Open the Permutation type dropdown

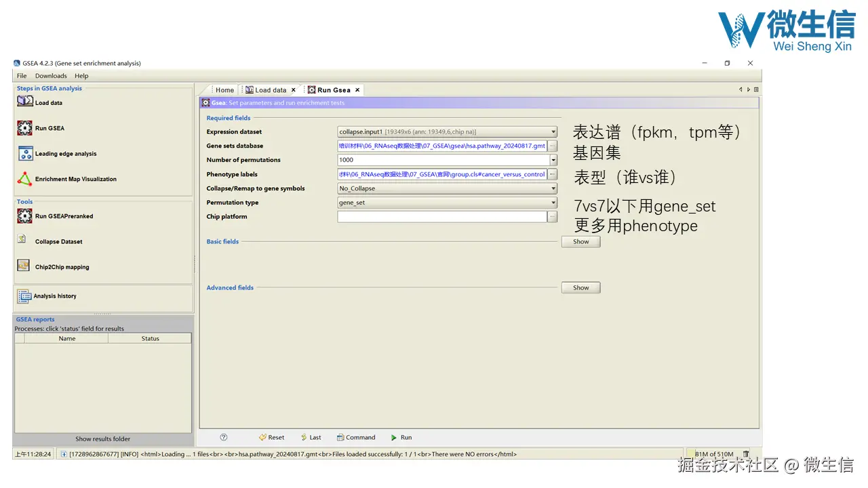[553, 203]
